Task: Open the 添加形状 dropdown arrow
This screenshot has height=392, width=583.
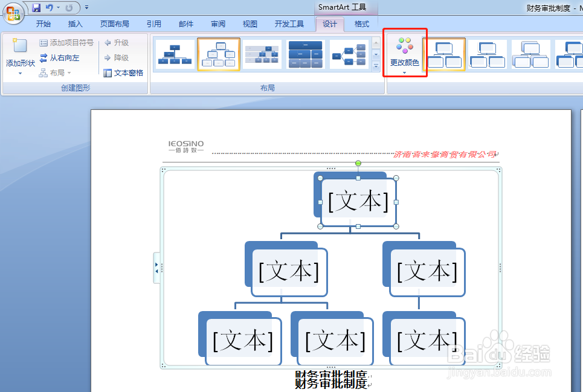Action: [20, 73]
